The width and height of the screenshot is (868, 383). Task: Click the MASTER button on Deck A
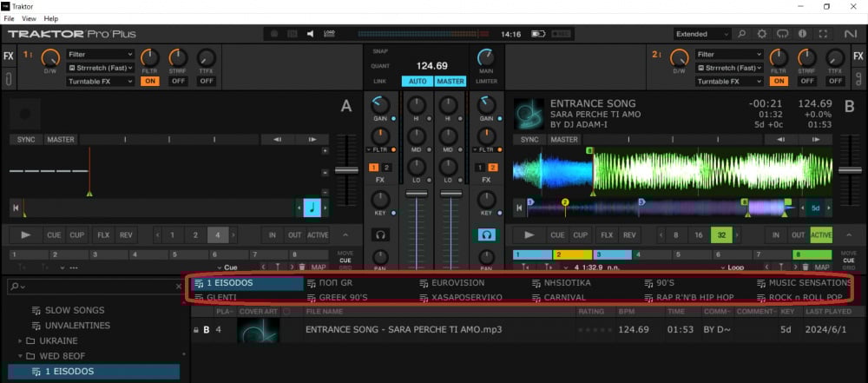click(61, 140)
